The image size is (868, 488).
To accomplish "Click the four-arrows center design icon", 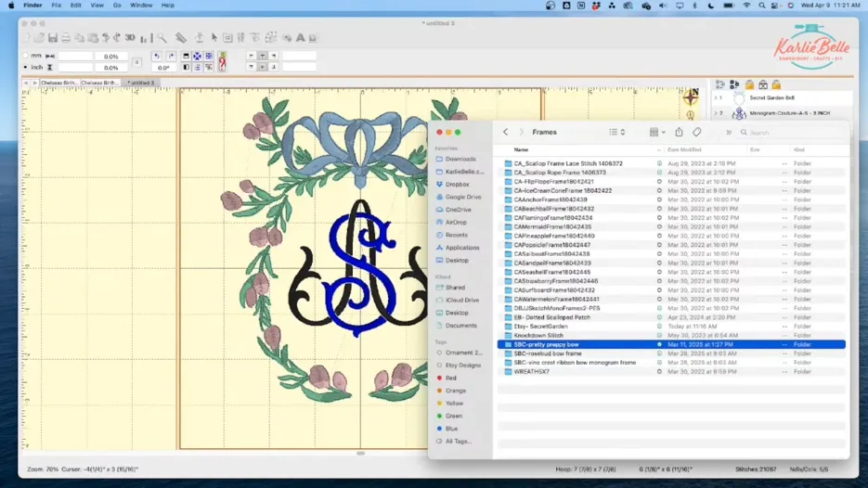I will coord(197,56).
